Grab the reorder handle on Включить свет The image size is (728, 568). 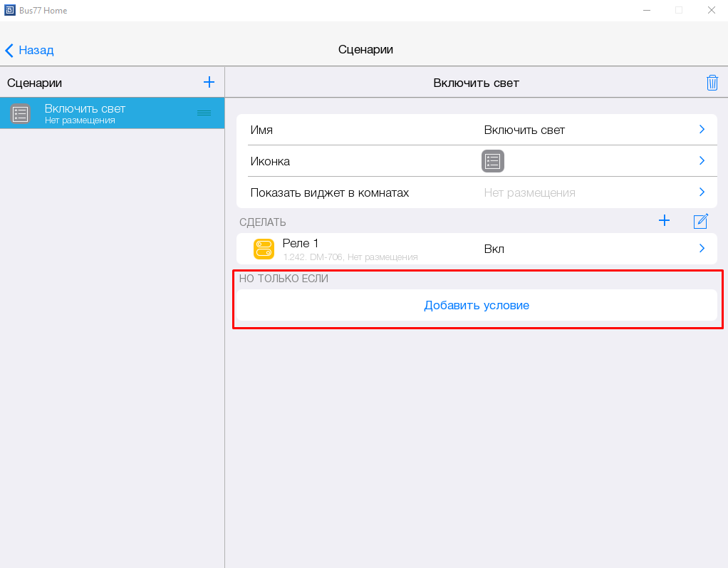(x=204, y=113)
